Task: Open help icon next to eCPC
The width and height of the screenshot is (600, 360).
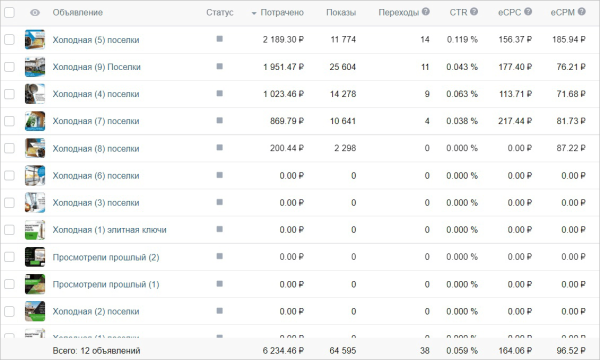Action: (528, 11)
